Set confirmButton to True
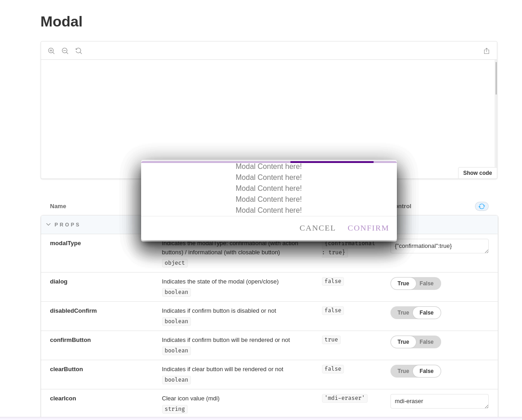Viewport: 522px width, 420px height. pos(403,342)
